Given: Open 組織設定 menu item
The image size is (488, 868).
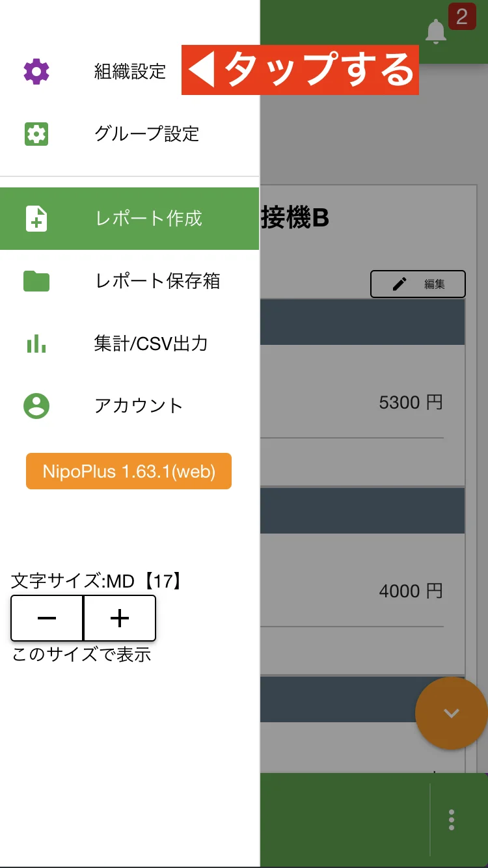Looking at the screenshot, I should [x=130, y=71].
